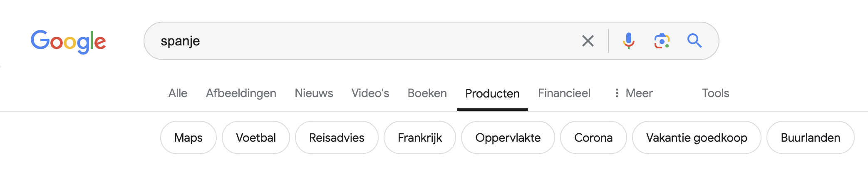
Task: Select the Financieel tab
Action: pyautogui.click(x=564, y=93)
